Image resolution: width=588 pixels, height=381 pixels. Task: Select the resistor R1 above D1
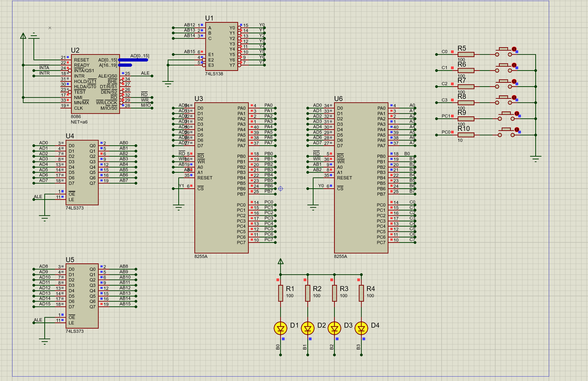tap(281, 293)
